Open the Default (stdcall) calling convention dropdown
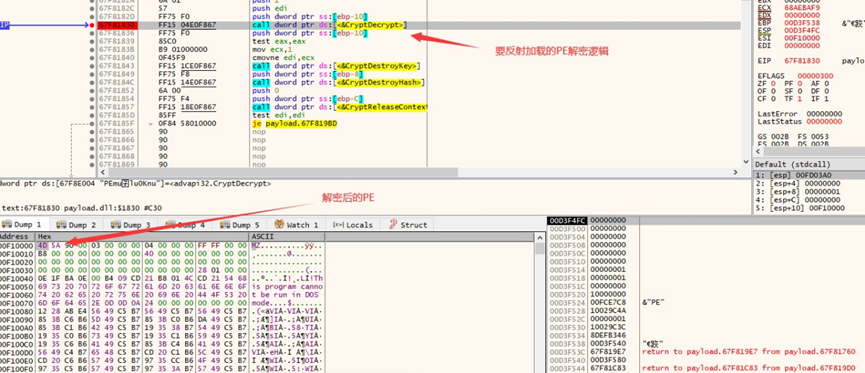The height and width of the screenshot is (373, 865). pos(809,164)
